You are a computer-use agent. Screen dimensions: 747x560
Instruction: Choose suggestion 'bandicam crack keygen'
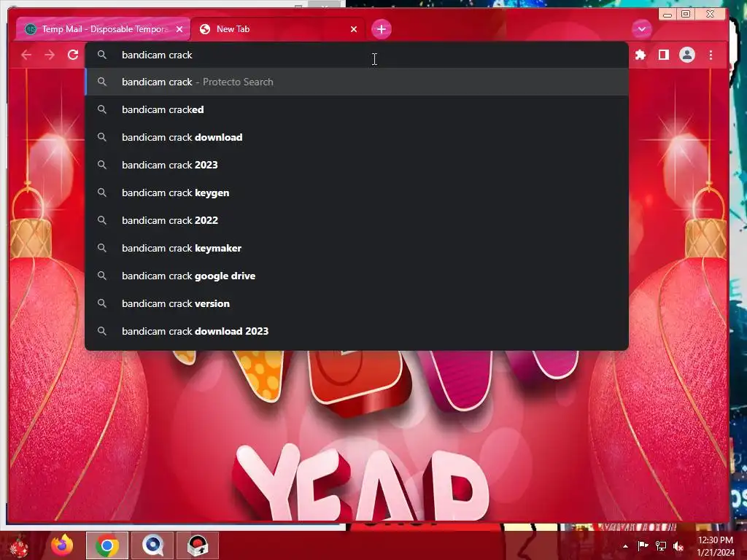tap(356, 192)
